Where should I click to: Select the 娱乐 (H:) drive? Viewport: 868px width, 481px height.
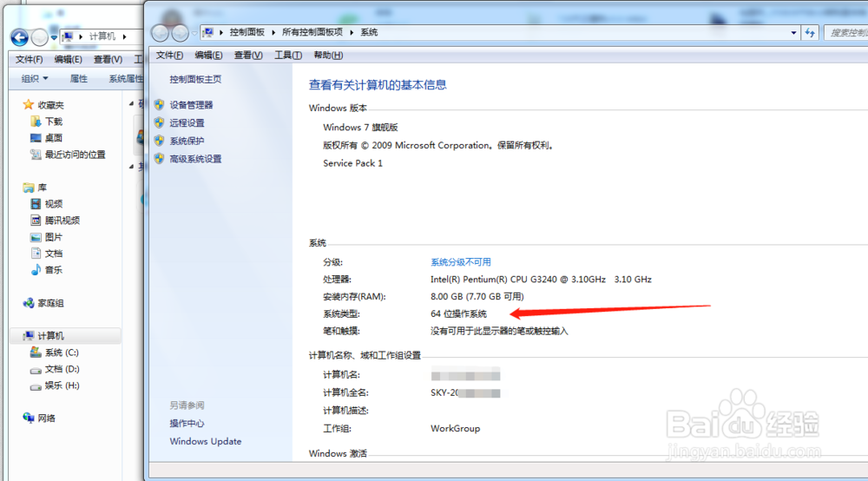(x=62, y=385)
